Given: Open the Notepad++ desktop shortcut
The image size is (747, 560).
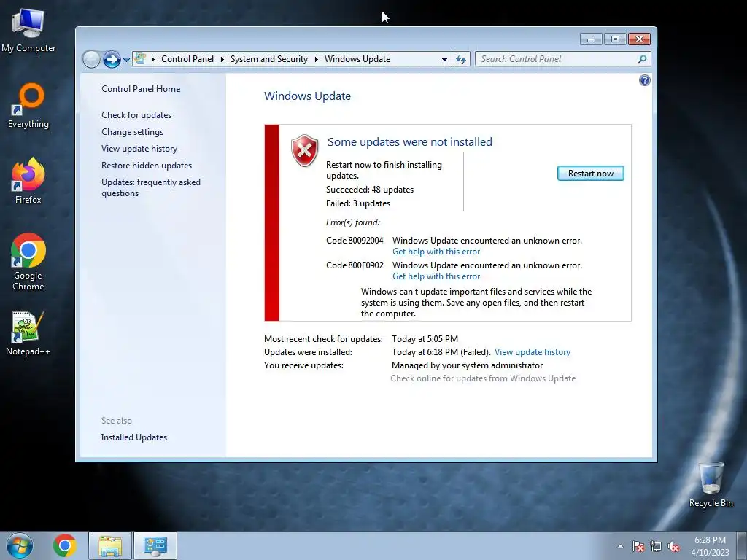Looking at the screenshot, I should coord(28,333).
